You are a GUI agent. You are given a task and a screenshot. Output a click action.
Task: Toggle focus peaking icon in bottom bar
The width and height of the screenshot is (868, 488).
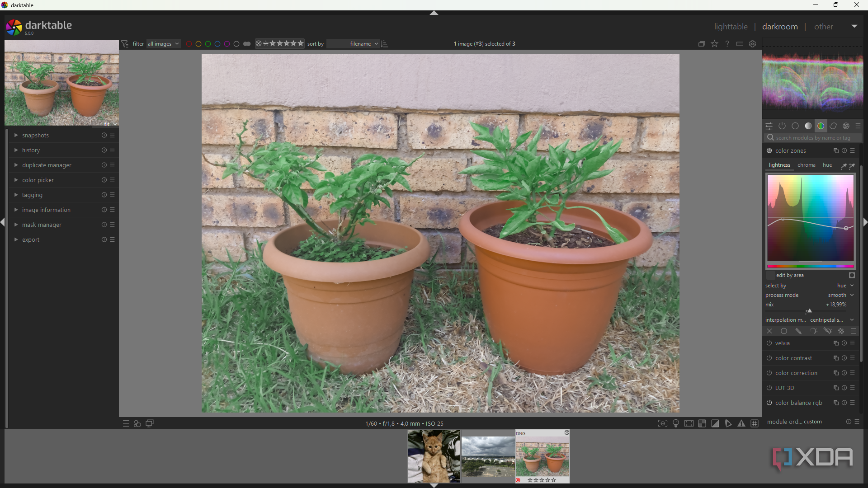[x=662, y=423]
